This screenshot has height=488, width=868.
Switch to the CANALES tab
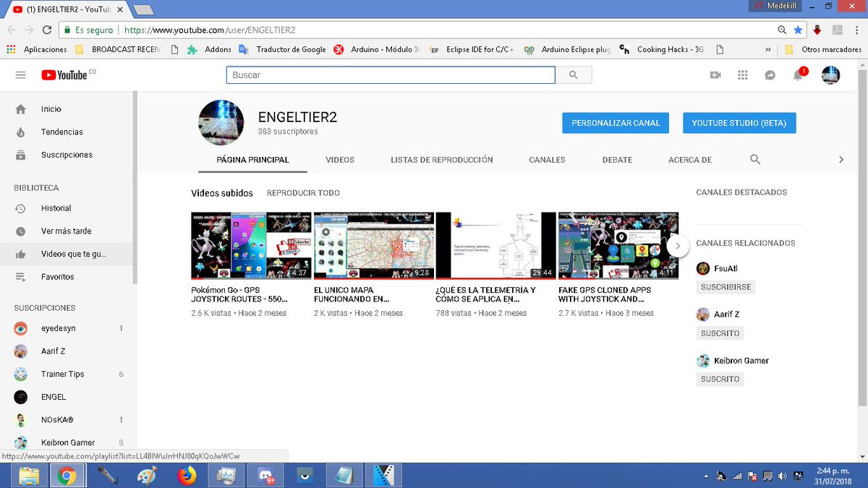(547, 160)
